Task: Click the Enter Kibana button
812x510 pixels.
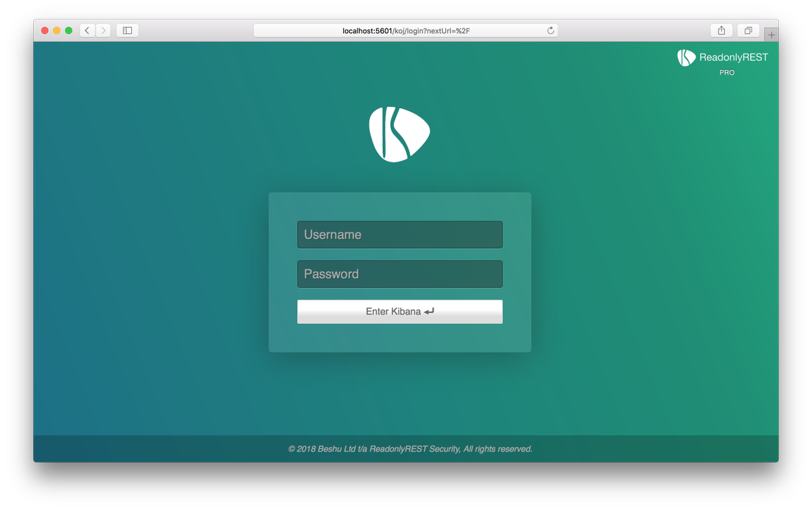Action: [x=399, y=312]
